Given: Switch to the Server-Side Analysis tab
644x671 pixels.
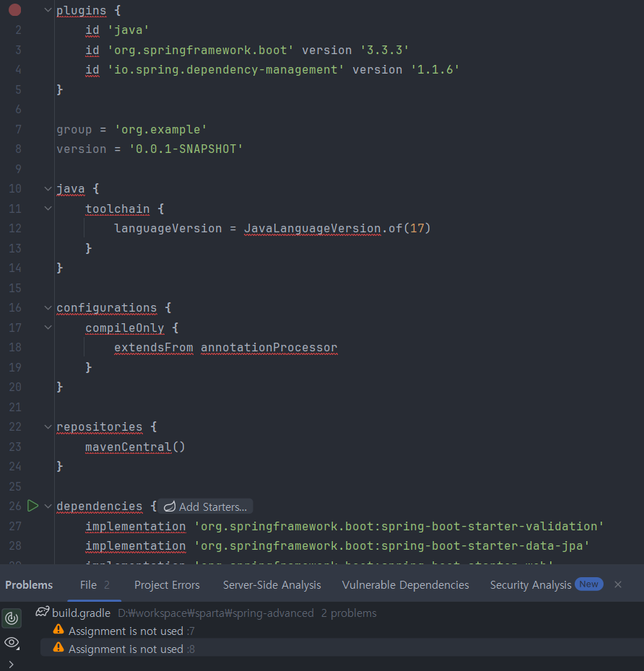Looking at the screenshot, I should click(x=272, y=585).
